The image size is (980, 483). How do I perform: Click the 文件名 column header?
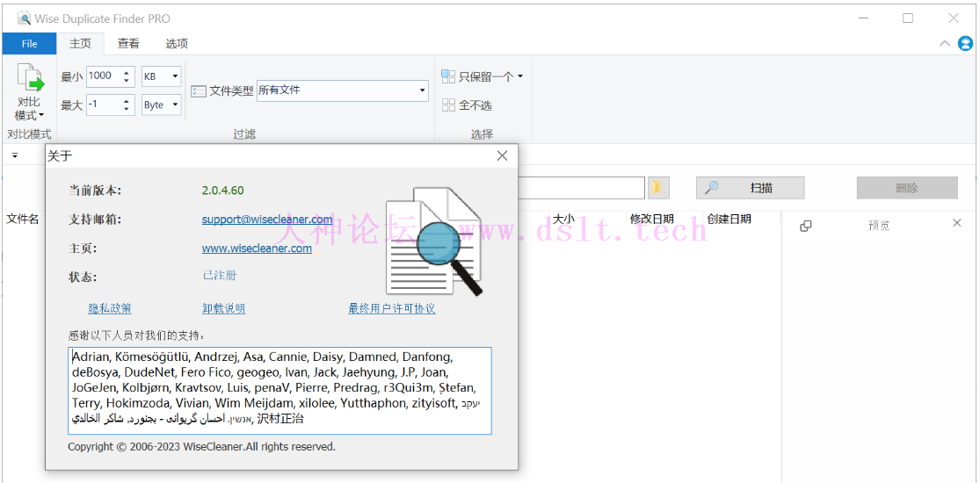coord(23,219)
